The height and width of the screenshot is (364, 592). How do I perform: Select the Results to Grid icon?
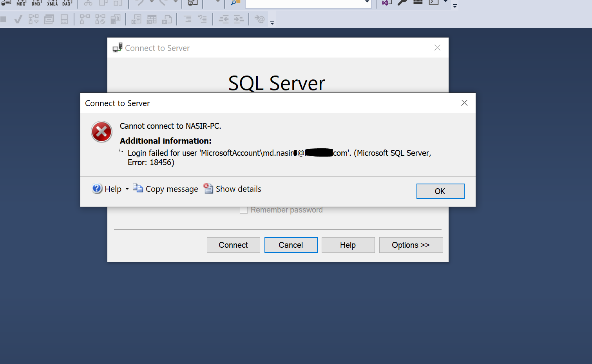click(152, 19)
